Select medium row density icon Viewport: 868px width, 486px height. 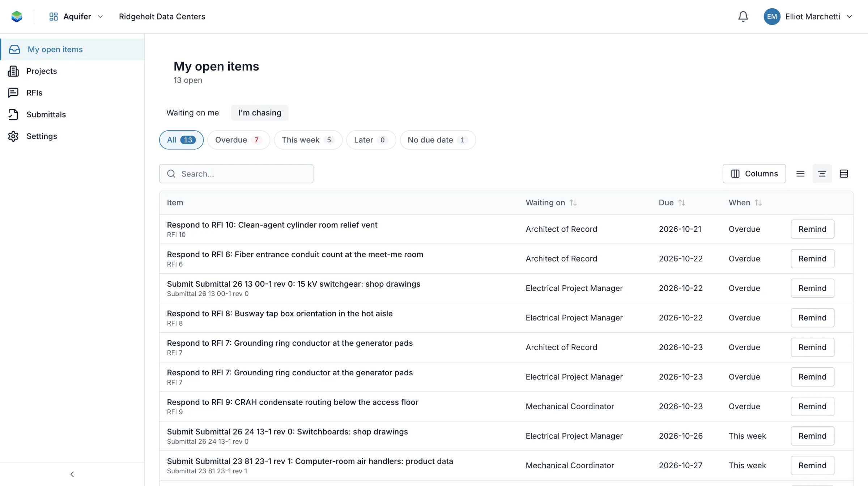[822, 174]
